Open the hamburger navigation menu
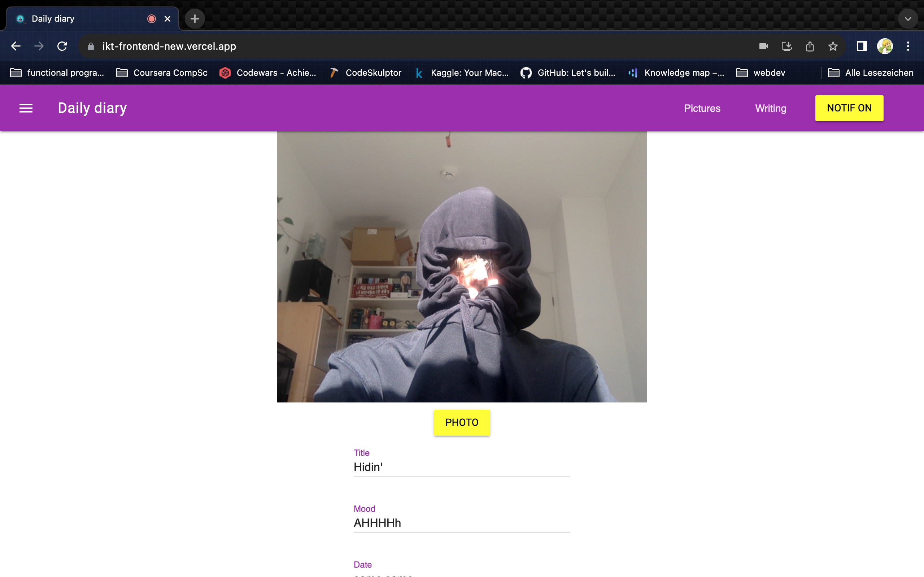 coord(26,109)
